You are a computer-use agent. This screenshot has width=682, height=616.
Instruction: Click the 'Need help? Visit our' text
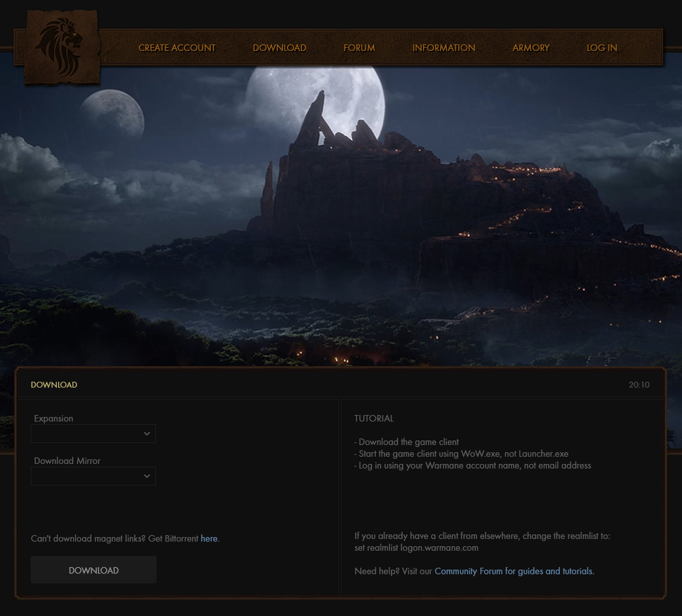[393, 571]
